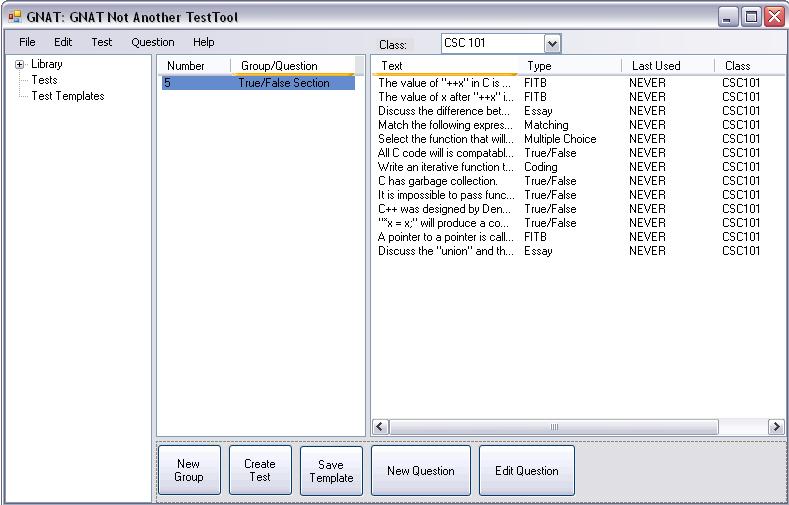Select the "Write an iterative function" Coding question
The image size is (789, 505).
coord(445,167)
